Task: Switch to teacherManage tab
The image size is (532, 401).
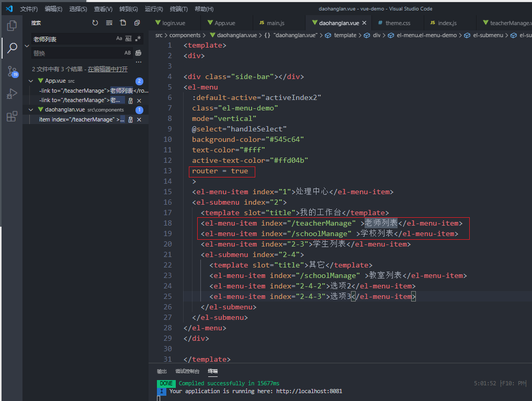Action: pyautogui.click(x=507, y=23)
